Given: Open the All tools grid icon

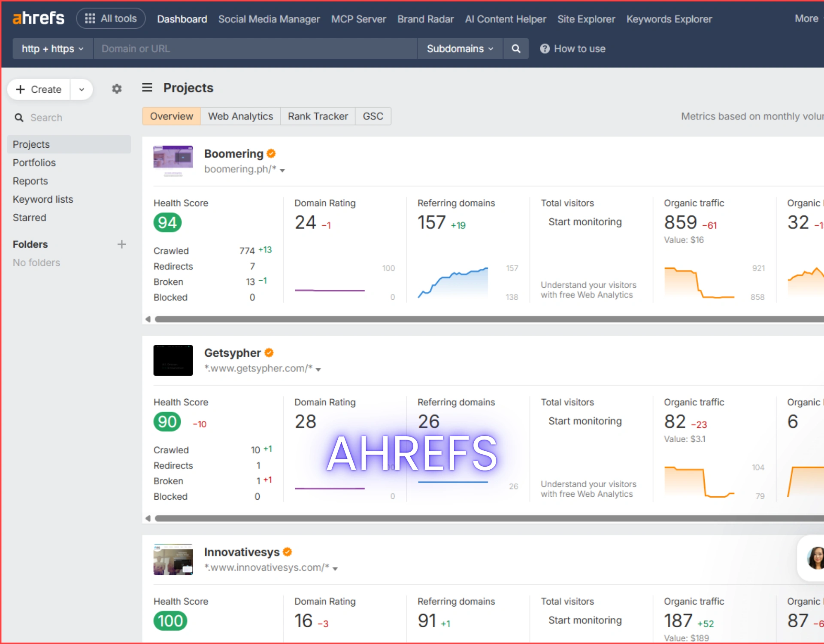Looking at the screenshot, I should point(90,18).
